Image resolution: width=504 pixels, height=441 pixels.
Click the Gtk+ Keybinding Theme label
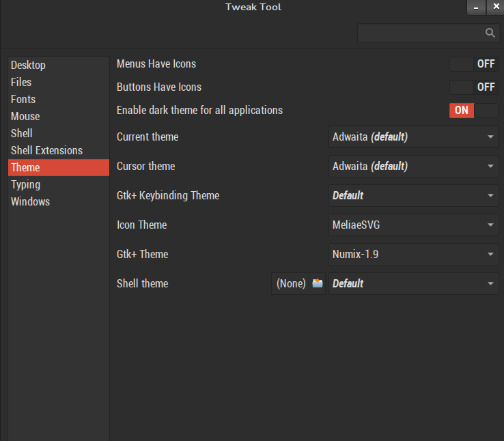168,196
